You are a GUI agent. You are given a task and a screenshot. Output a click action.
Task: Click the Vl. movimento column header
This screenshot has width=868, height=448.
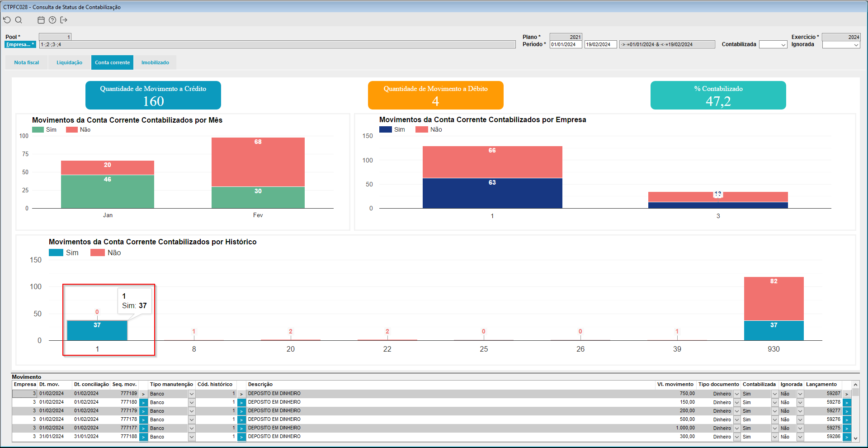(675, 384)
